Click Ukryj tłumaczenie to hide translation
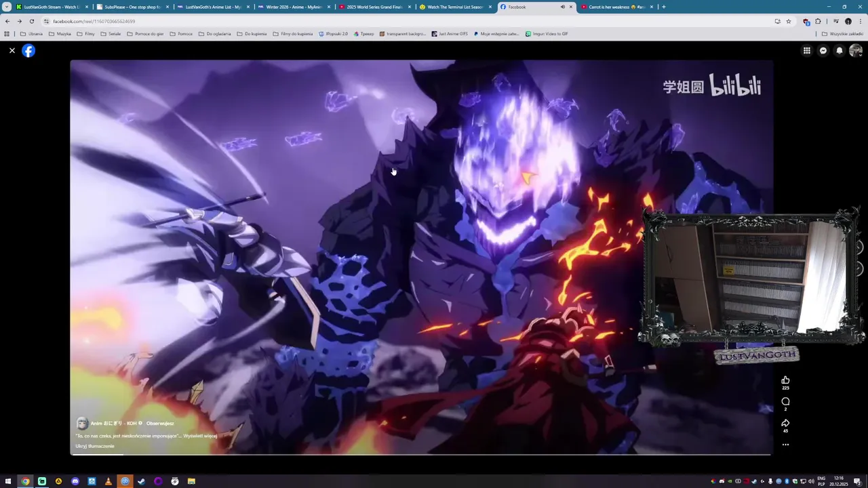The image size is (868, 488). 95,446
